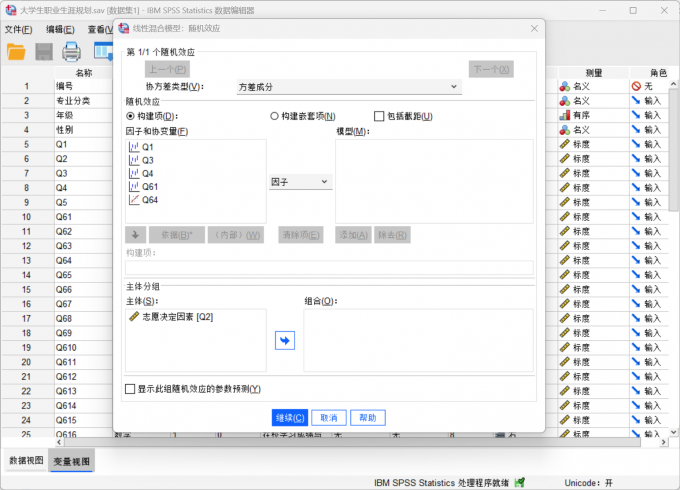Check 显示此组随机效应的参数预测 option
680x490 pixels.
coord(130,389)
